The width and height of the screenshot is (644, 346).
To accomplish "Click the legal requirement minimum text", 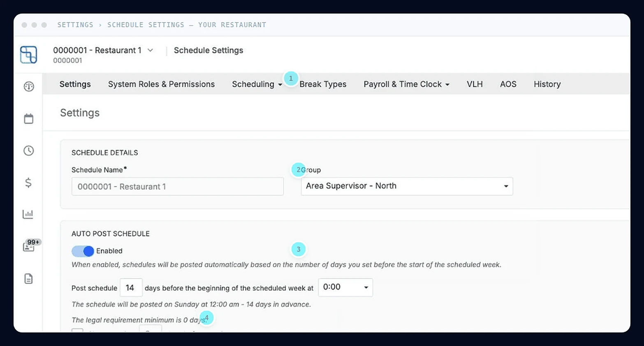I will tap(139, 320).
